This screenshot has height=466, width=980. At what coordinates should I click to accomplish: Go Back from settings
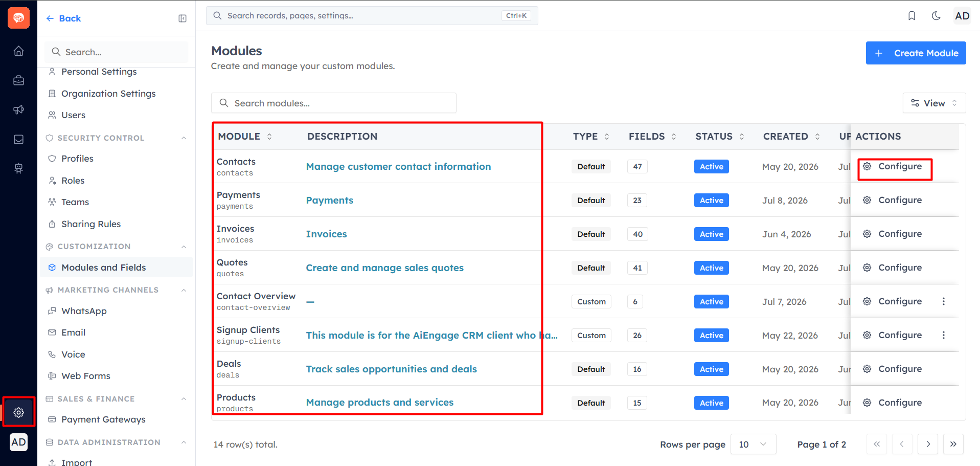coord(63,18)
